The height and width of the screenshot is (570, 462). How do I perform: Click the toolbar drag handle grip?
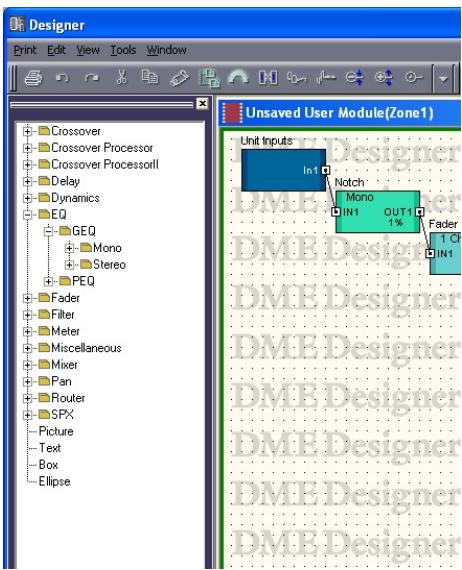click(x=13, y=78)
